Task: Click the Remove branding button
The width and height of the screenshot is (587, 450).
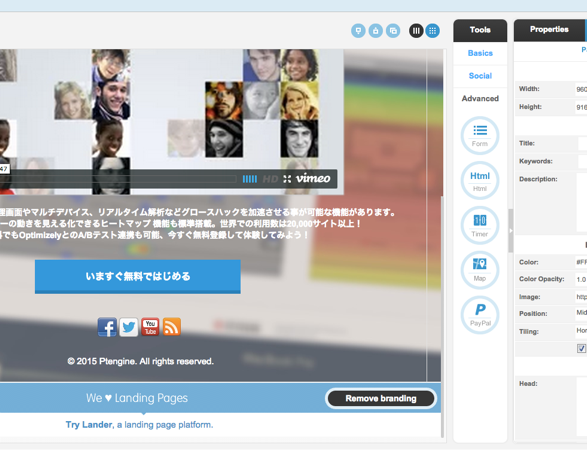Action: click(x=381, y=398)
